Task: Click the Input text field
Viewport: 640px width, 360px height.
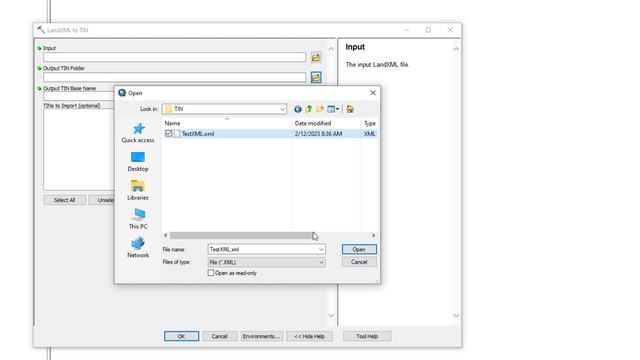Action: [x=174, y=57]
